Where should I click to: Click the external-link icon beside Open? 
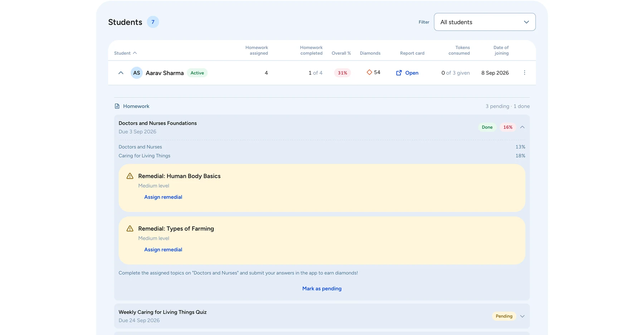pos(399,73)
